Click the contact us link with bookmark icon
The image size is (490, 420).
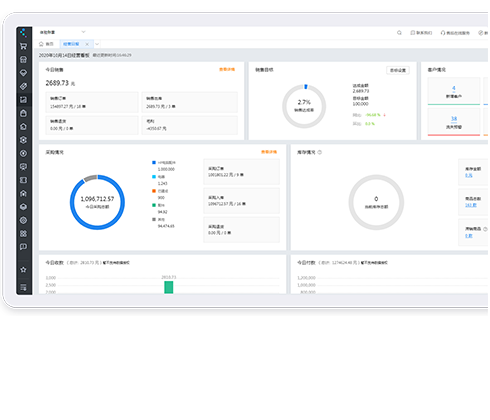click(421, 33)
